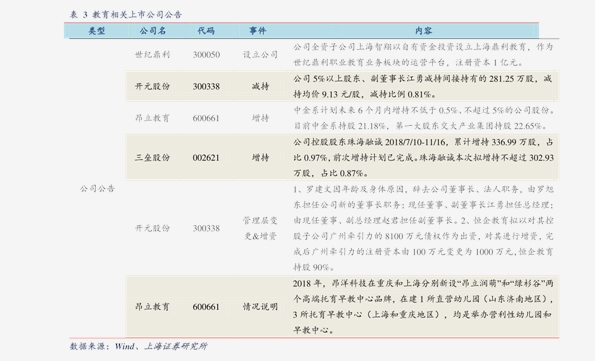Click the 内容 column header
595x361 pixels.
point(423,31)
